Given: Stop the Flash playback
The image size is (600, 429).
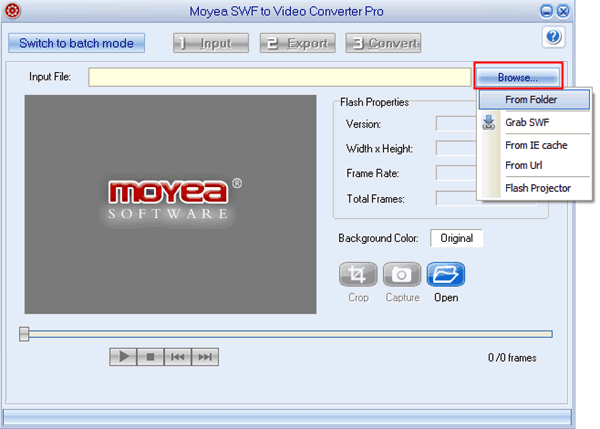Looking at the screenshot, I should click(150, 357).
